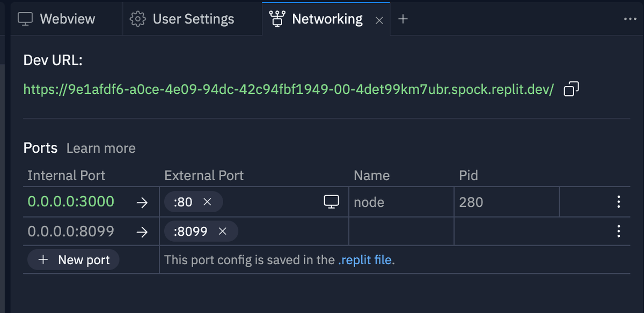Viewport: 644px width, 313px height.
Task: Click the plus icon next to New port
Action: click(x=43, y=259)
